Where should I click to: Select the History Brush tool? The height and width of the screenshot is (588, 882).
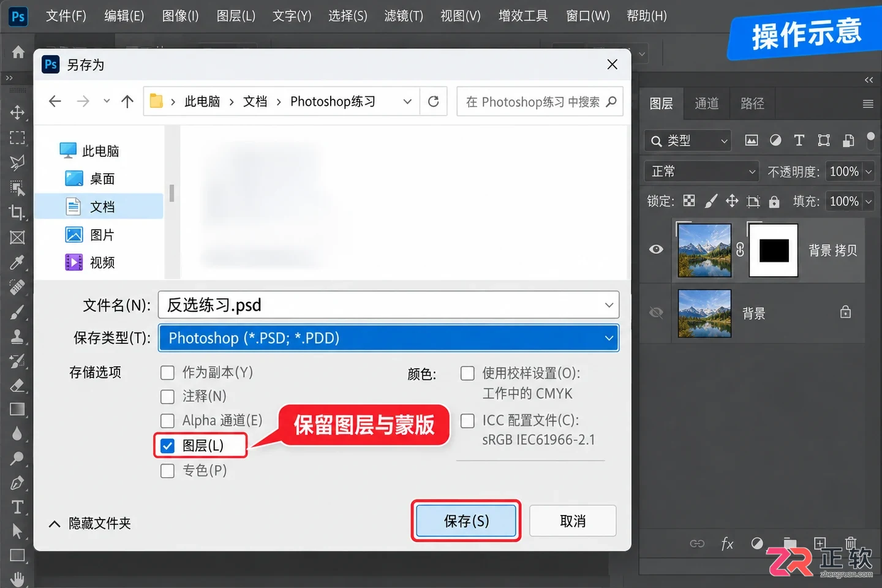(x=17, y=361)
